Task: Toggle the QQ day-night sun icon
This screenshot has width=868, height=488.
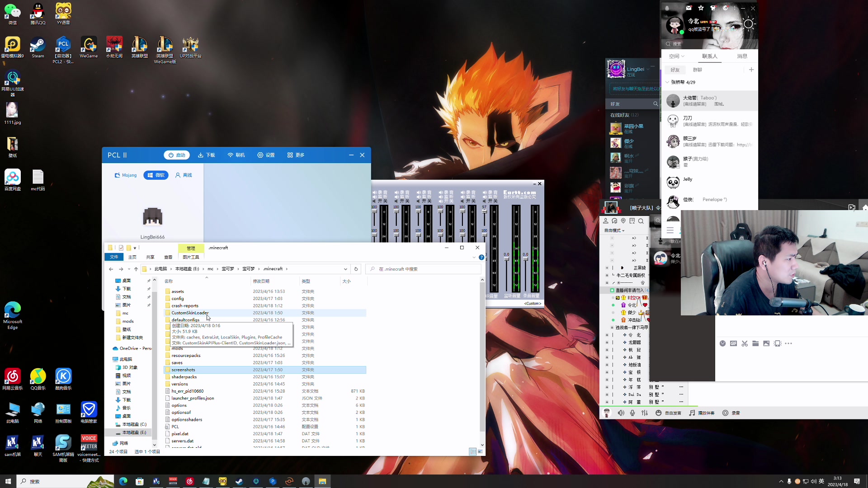Action: click(x=749, y=24)
